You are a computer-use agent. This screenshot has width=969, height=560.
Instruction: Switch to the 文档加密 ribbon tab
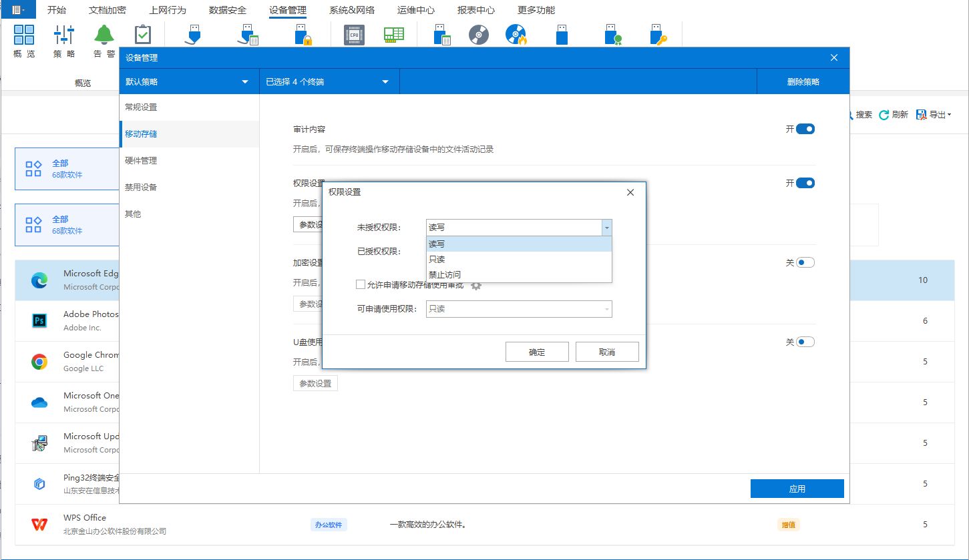[108, 10]
